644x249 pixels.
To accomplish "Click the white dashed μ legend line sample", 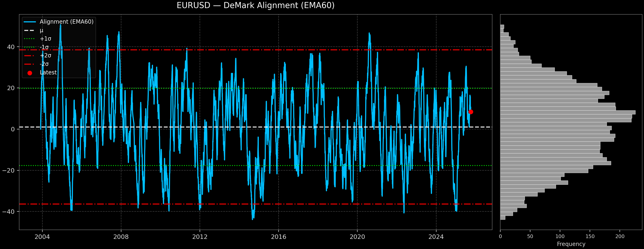I will click(30, 31).
